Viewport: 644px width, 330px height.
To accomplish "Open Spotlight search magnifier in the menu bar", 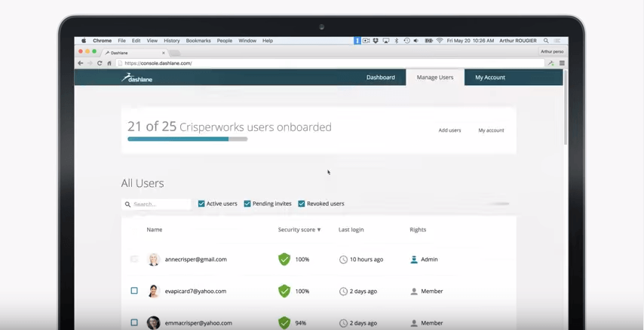I will 546,41.
